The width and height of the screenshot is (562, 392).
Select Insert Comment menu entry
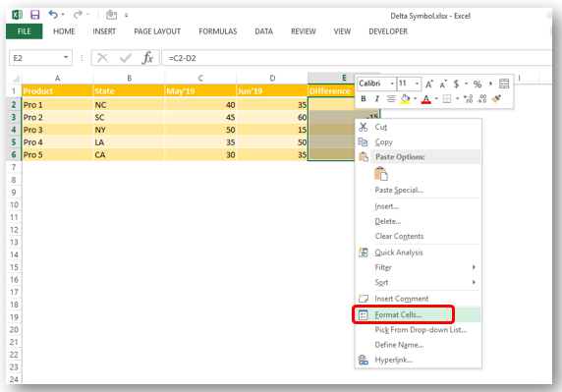(x=418, y=299)
